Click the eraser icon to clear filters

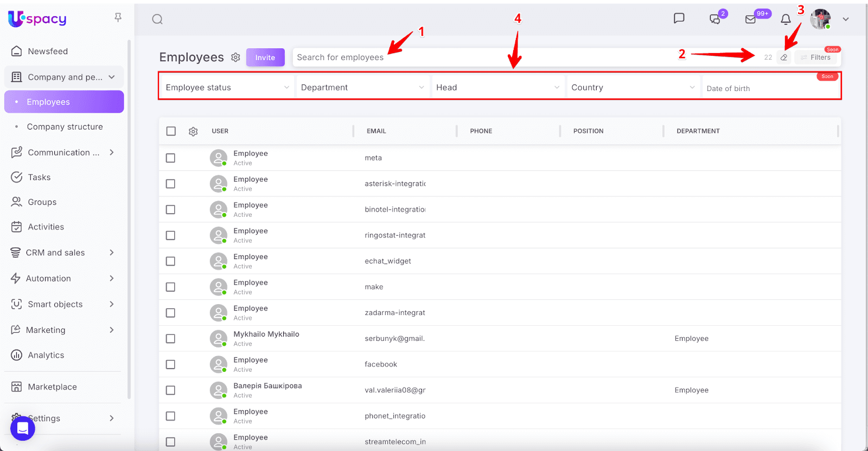point(784,57)
